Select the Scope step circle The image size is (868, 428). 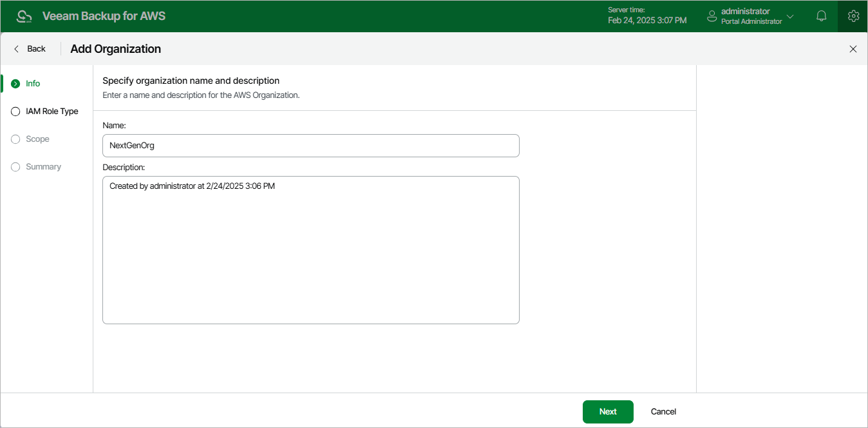tap(15, 139)
